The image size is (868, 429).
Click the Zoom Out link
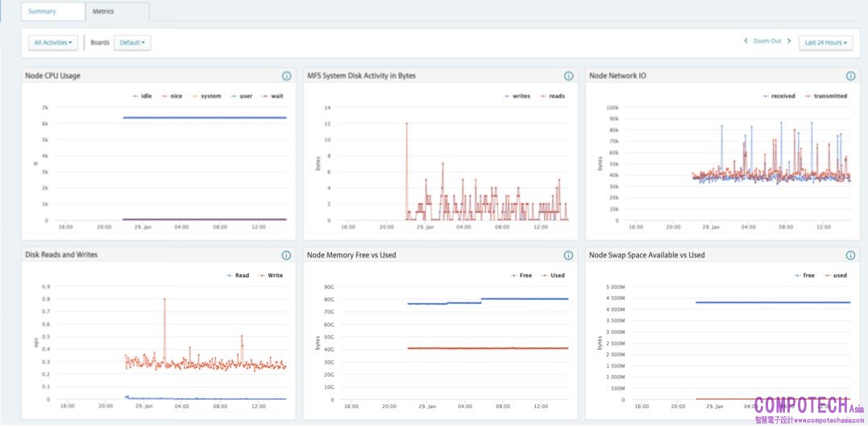pyautogui.click(x=766, y=41)
